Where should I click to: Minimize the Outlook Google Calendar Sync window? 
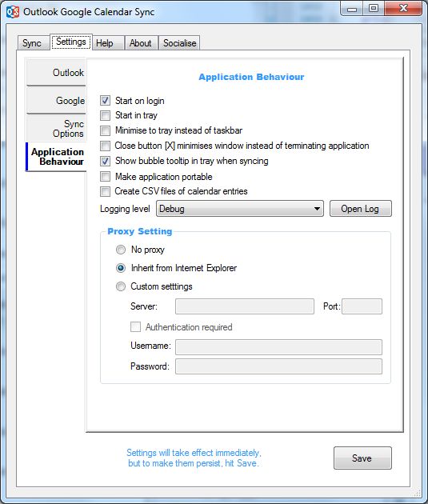pos(352,9)
